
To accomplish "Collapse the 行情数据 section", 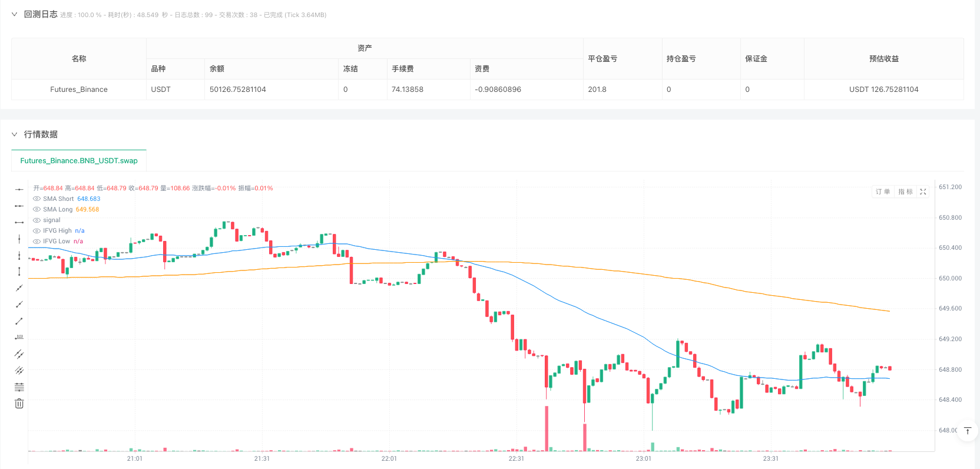I will tap(15, 134).
